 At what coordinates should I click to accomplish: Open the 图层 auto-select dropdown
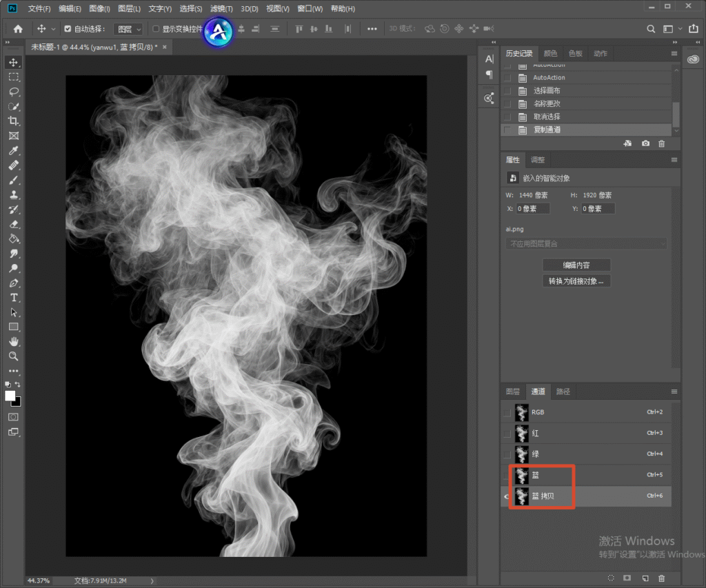[x=128, y=29]
